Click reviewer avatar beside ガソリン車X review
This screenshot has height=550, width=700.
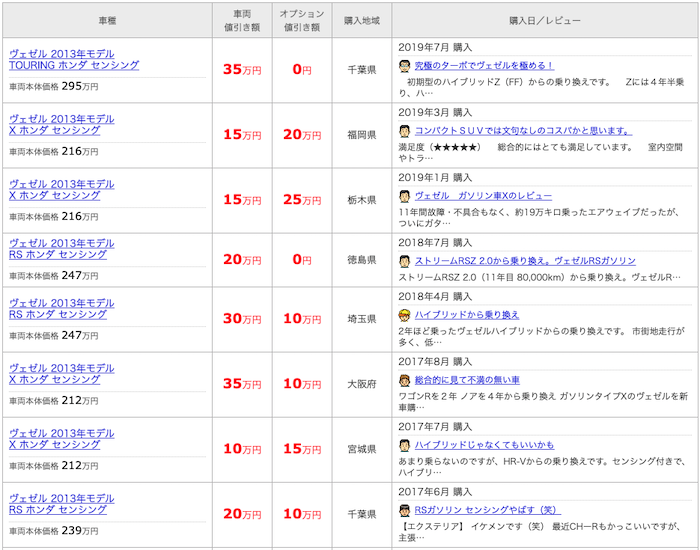tap(404, 196)
